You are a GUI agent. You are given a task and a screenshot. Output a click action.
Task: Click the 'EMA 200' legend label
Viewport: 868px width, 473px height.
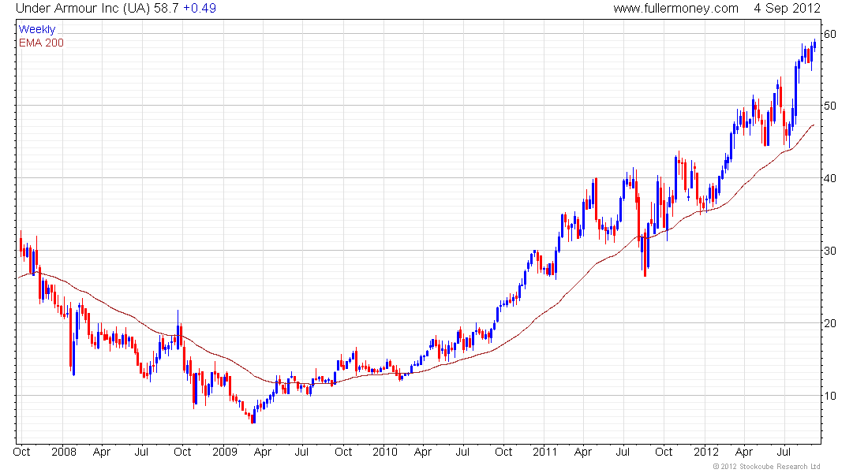click(41, 43)
